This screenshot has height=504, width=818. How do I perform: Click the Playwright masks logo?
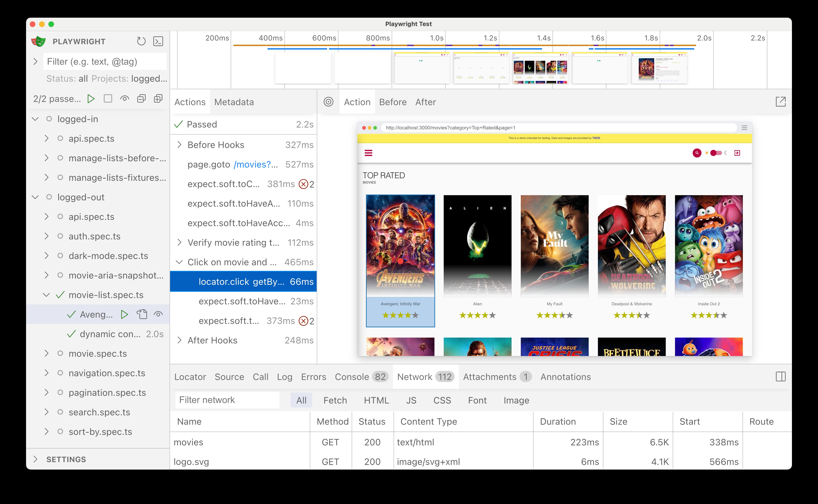(x=38, y=41)
